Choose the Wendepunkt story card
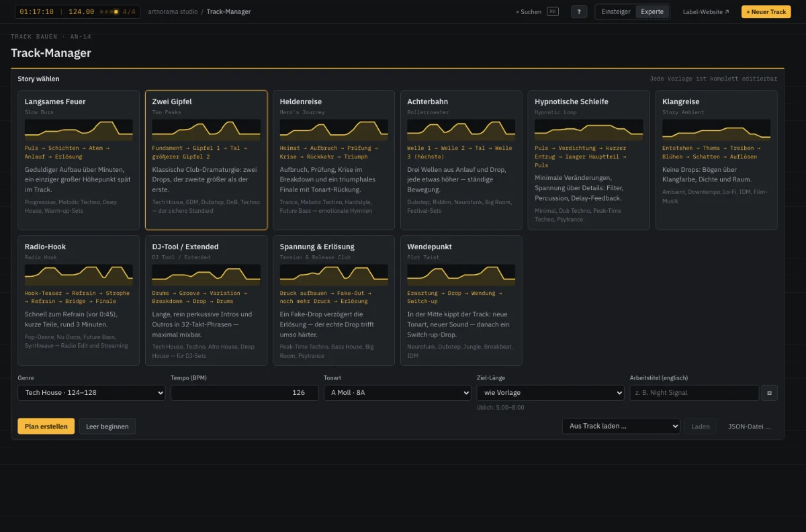 (x=461, y=300)
